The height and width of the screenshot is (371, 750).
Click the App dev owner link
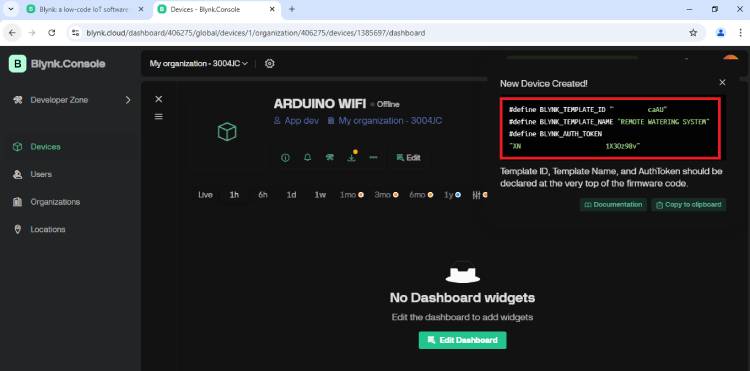(x=296, y=121)
